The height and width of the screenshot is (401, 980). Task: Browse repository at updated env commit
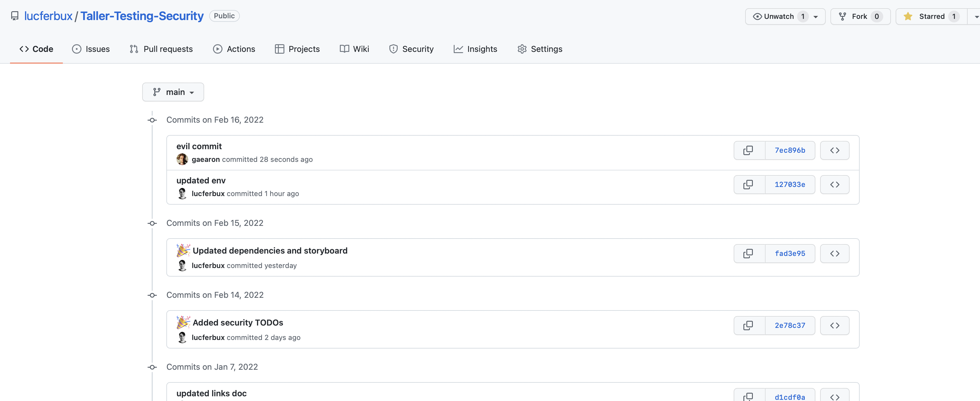click(834, 185)
